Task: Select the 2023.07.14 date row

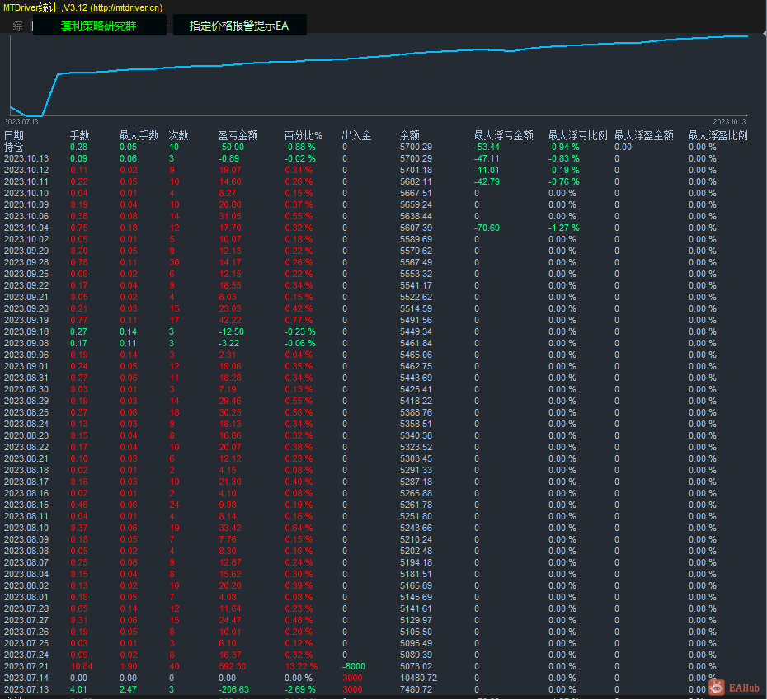Action: tap(26, 678)
